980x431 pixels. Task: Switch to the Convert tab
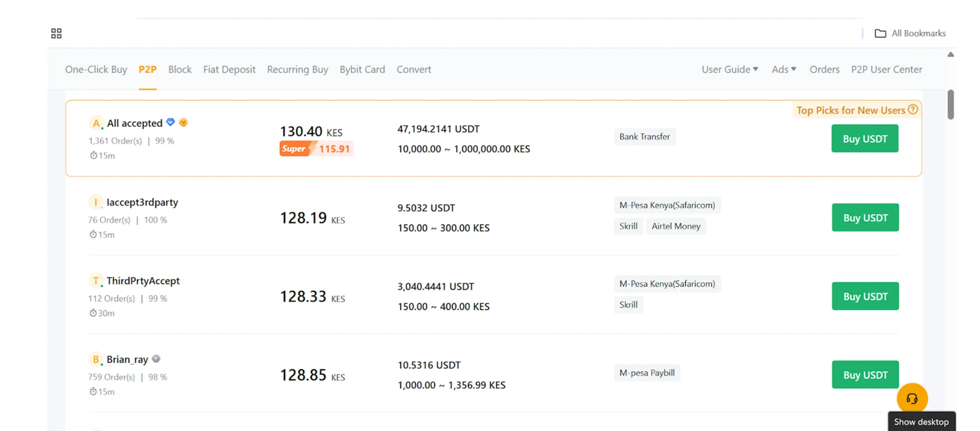pyautogui.click(x=413, y=69)
